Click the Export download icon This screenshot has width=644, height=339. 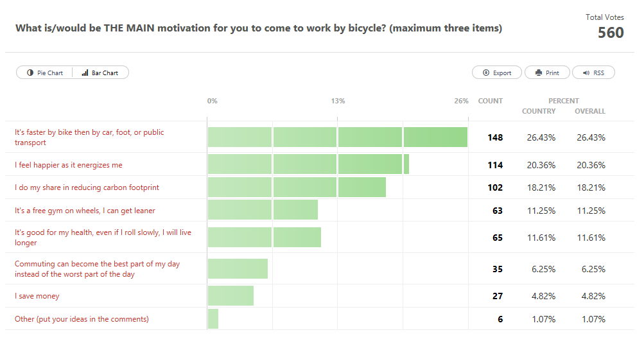486,73
